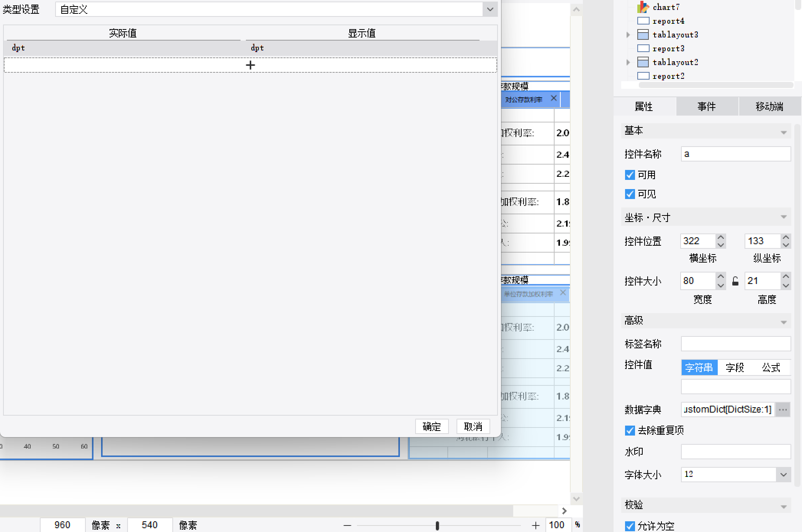Click the plus icon to add row
The image size is (802, 532).
(x=250, y=65)
